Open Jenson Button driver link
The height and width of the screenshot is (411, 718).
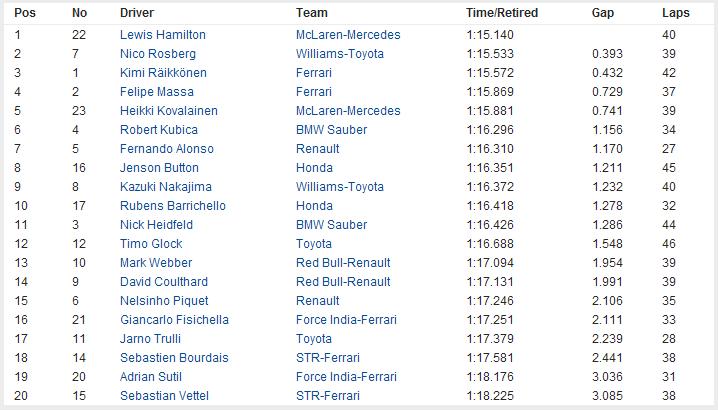point(159,167)
